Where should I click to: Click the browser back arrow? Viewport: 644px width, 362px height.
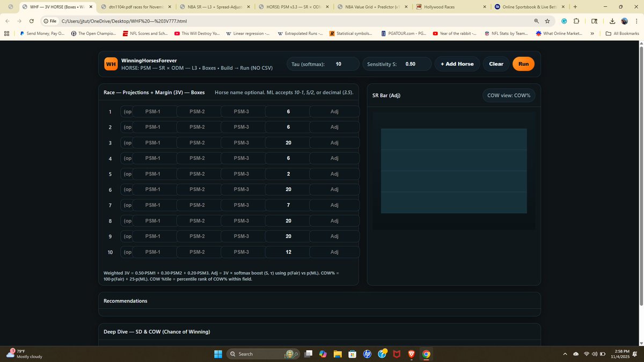click(x=8, y=21)
